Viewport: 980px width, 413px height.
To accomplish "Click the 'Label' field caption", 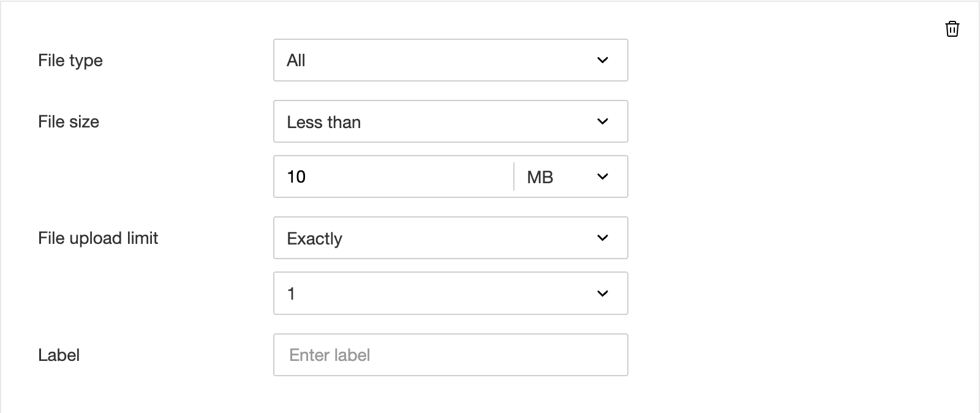I will [59, 355].
